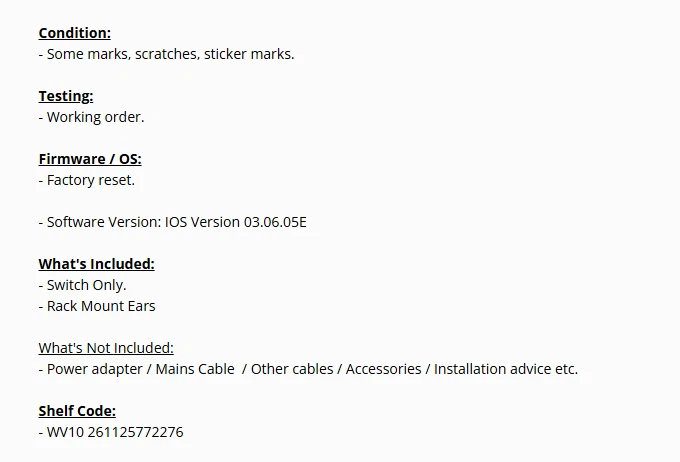Screen dimensions: 680x462
Task: Click the Rack Mount Ears line
Action: pyautogui.click(x=101, y=306)
